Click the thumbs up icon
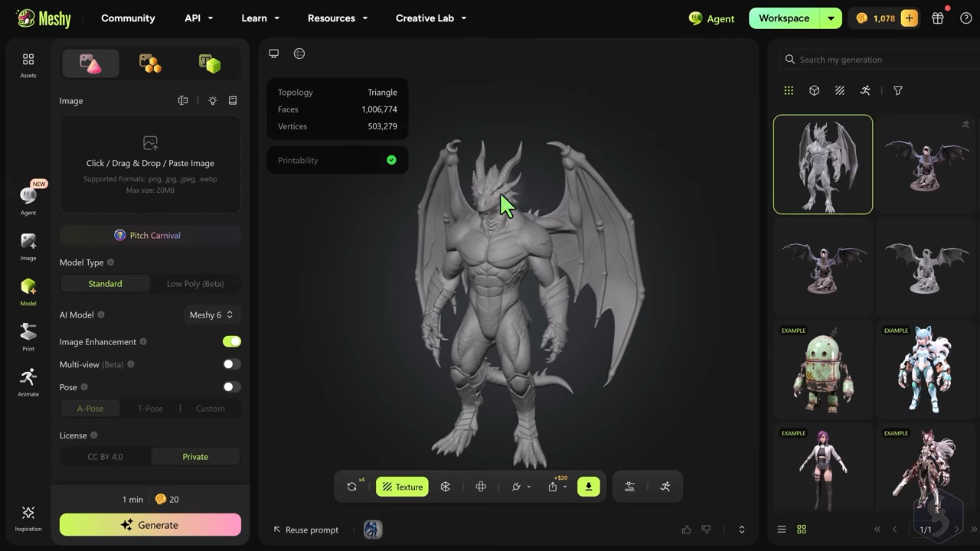Image resolution: width=980 pixels, height=551 pixels. (x=686, y=530)
